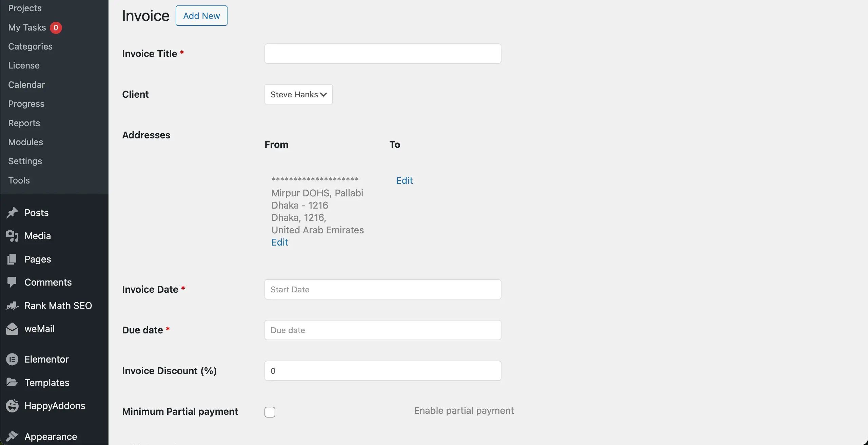Open weMail using its envelope icon
868x445 pixels.
pyautogui.click(x=12, y=328)
